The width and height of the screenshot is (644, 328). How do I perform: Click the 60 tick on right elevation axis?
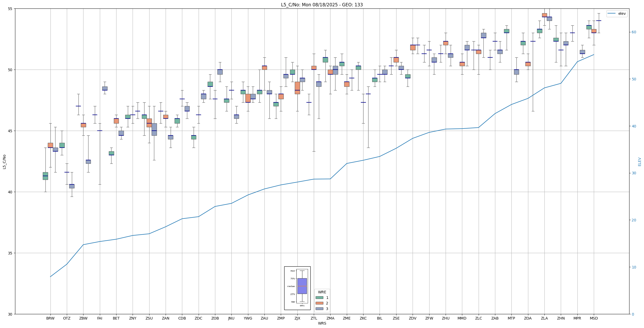[634, 32]
